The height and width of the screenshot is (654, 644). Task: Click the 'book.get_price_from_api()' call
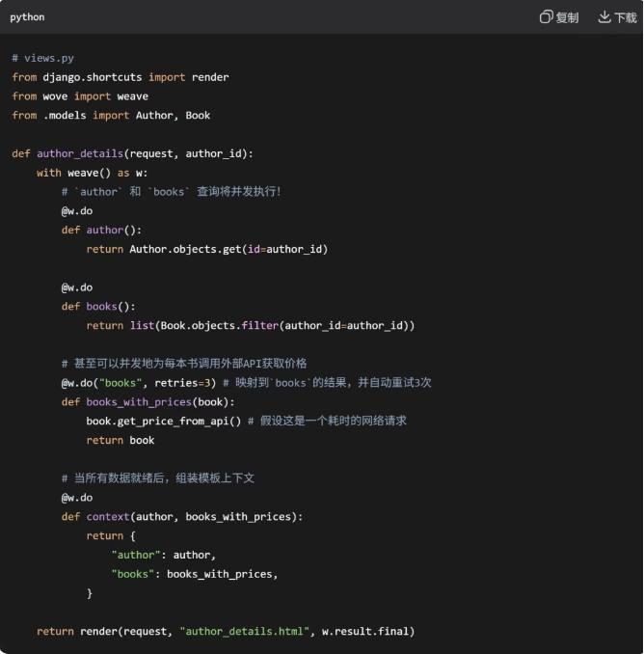[x=164, y=422]
